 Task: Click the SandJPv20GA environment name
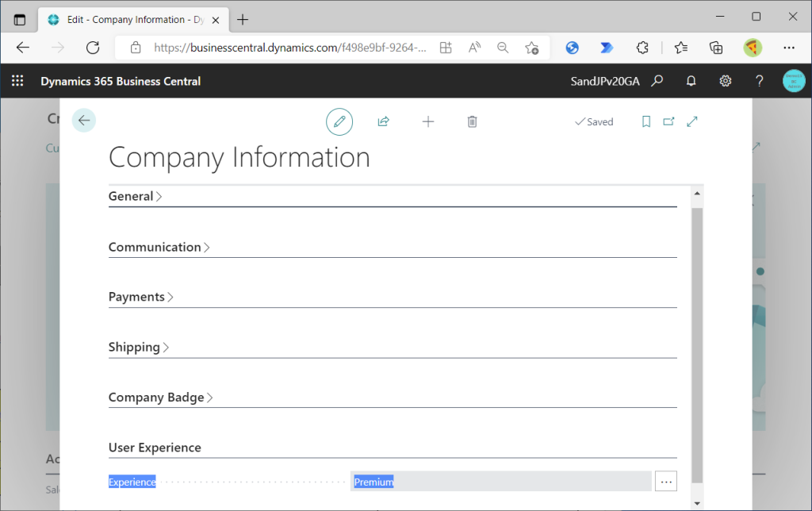[x=605, y=82]
